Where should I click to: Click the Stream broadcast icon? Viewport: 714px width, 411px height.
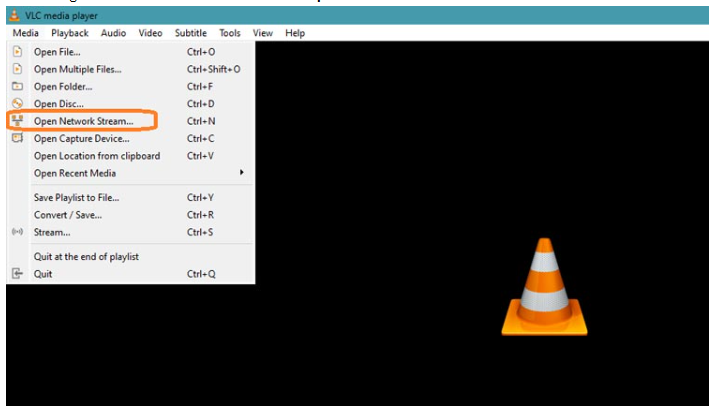tap(16, 232)
